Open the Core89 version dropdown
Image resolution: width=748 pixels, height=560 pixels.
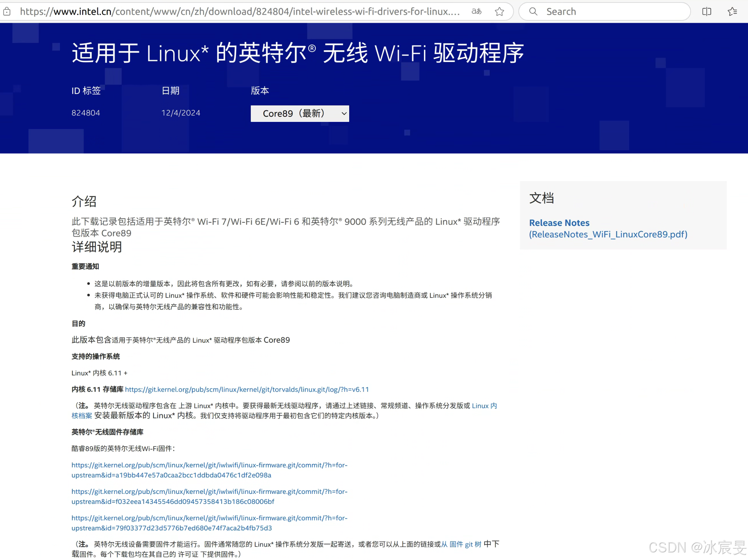(x=300, y=114)
